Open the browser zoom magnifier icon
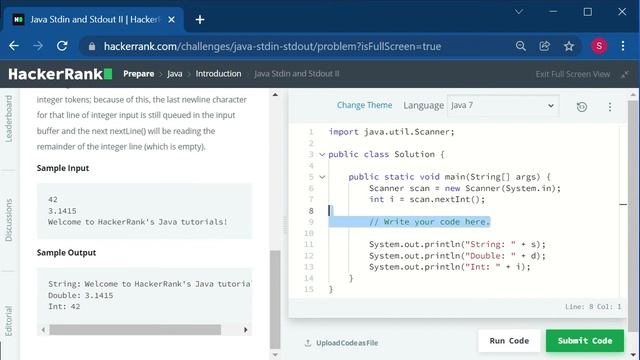The width and height of the screenshot is (640, 360). click(x=520, y=46)
